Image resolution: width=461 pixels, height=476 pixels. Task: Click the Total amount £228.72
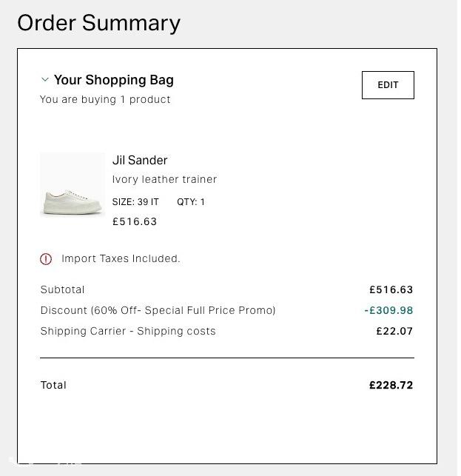tap(391, 385)
